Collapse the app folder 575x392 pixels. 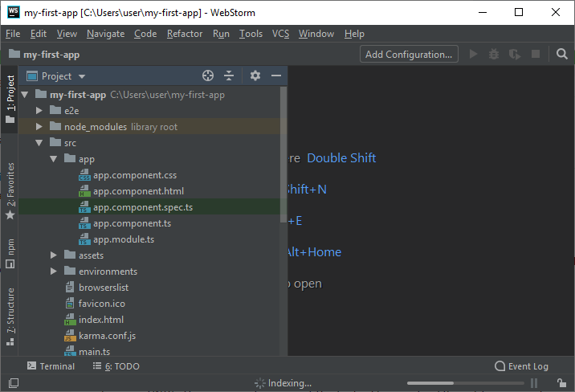pyautogui.click(x=54, y=159)
